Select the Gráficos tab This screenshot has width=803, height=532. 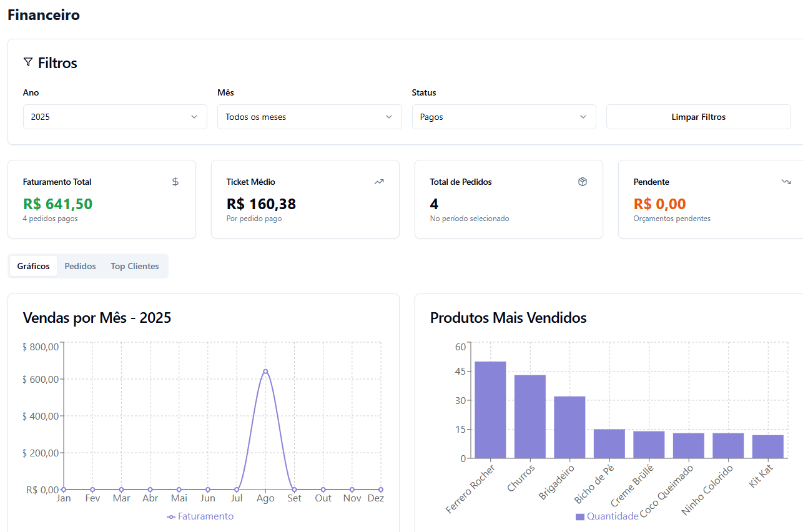(x=34, y=266)
